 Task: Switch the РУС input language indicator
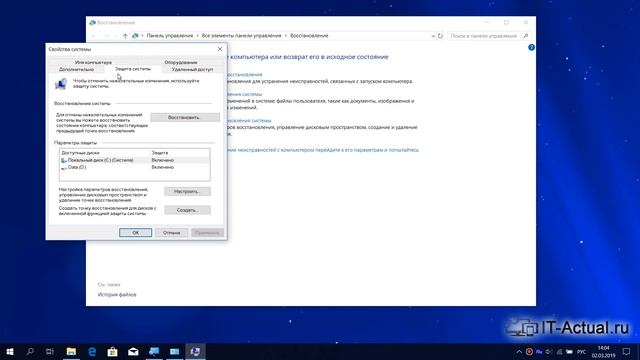click(x=582, y=352)
